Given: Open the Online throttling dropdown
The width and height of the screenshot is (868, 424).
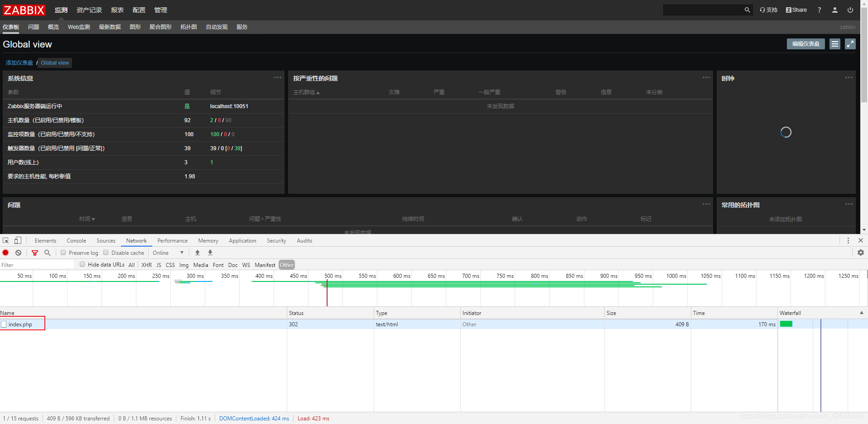Looking at the screenshot, I should tap(168, 252).
